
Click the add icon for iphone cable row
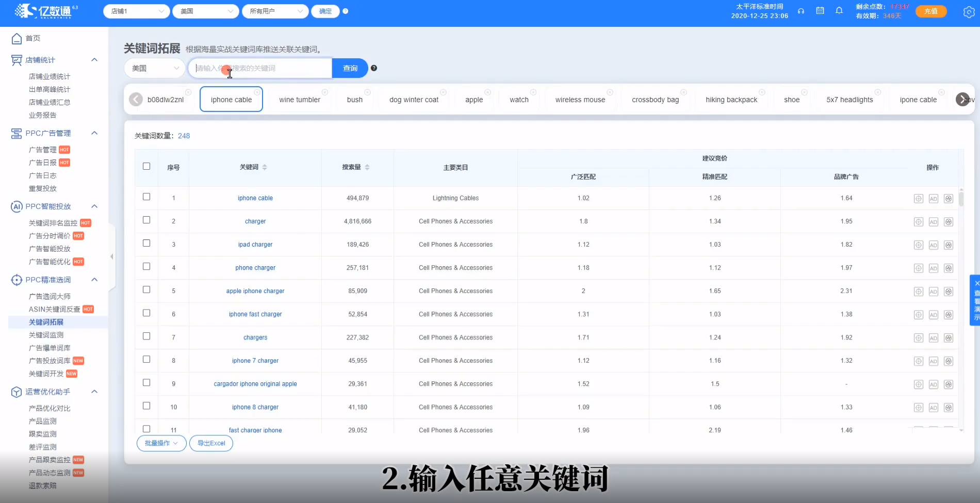[919, 199]
